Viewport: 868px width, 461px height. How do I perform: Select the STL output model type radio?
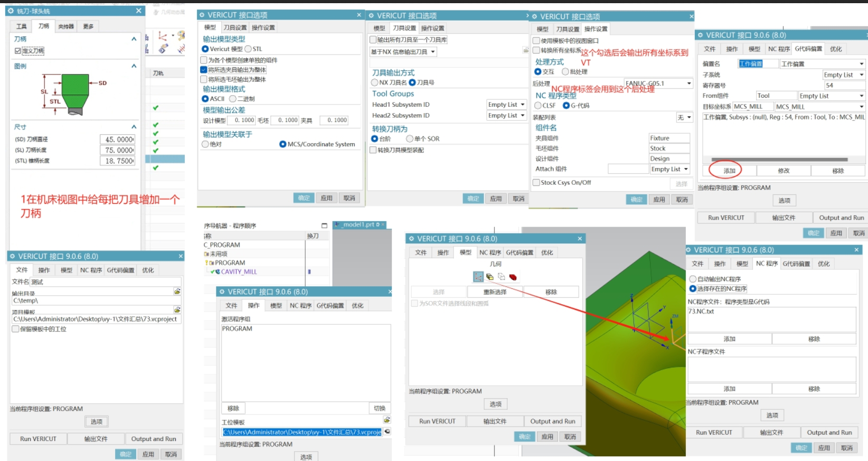tap(248, 49)
